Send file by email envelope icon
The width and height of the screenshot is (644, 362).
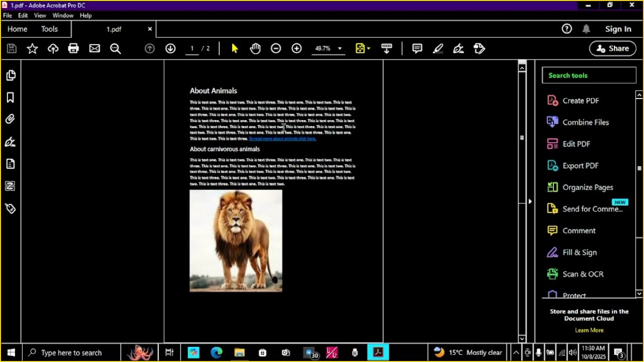click(95, 49)
